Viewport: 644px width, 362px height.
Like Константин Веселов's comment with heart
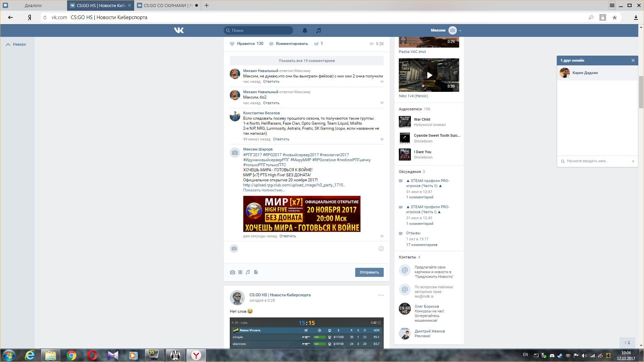pyautogui.click(x=382, y=139)
